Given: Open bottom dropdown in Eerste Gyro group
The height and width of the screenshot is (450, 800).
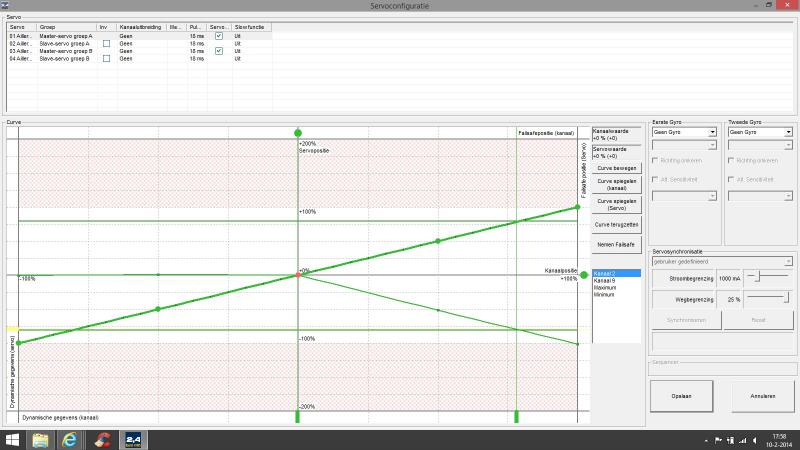Looking at the screenshot, I should 684,196.
